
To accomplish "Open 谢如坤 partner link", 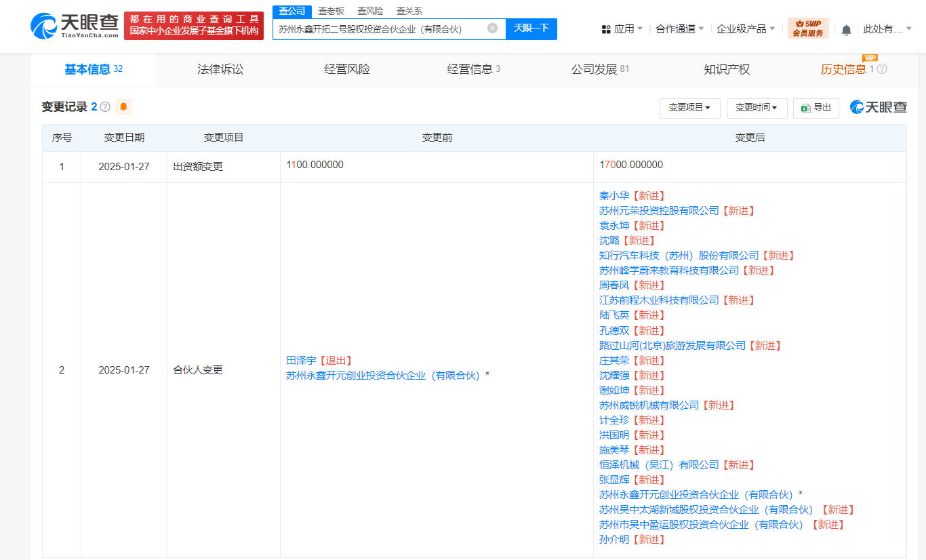I will (614, 391).
